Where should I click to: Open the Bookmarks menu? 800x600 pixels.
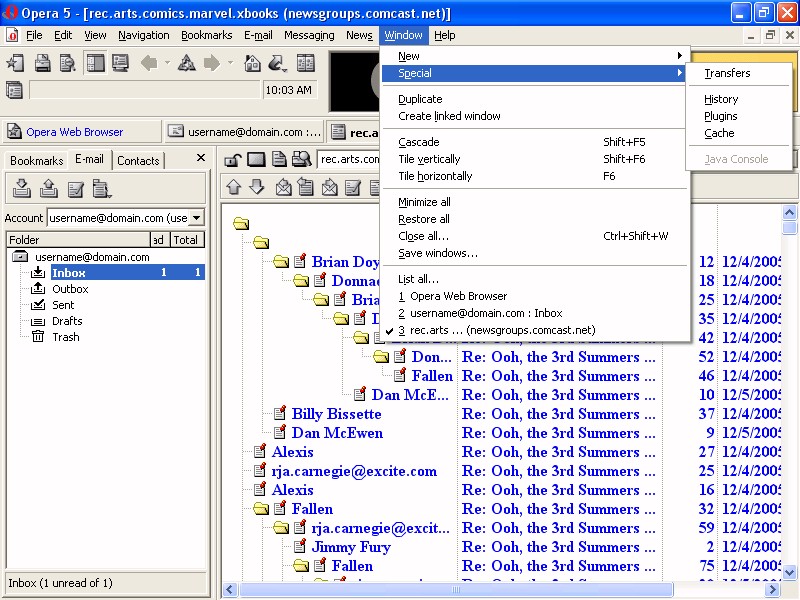(x=207, y=35)
